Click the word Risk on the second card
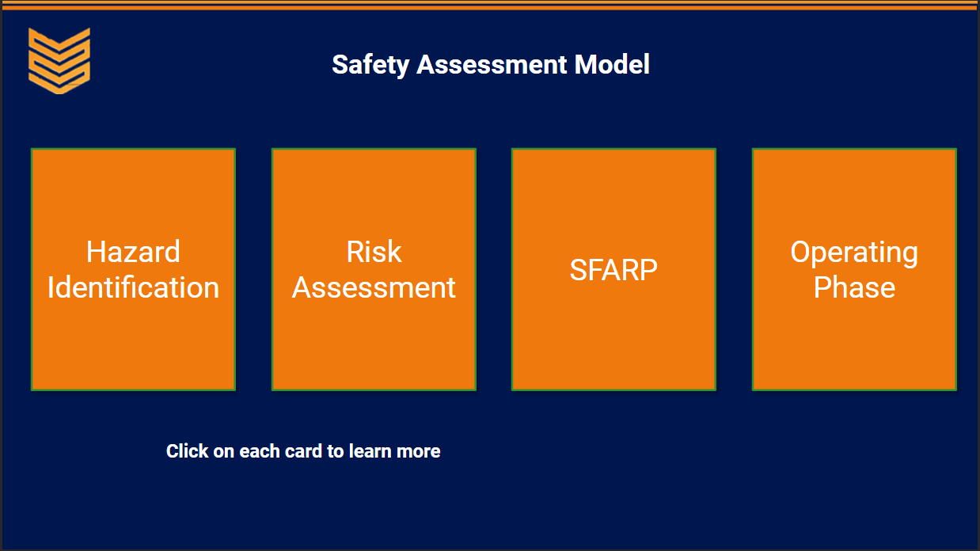Image resolution: width=980 pixels, height=551 pixels. (374, 252)
